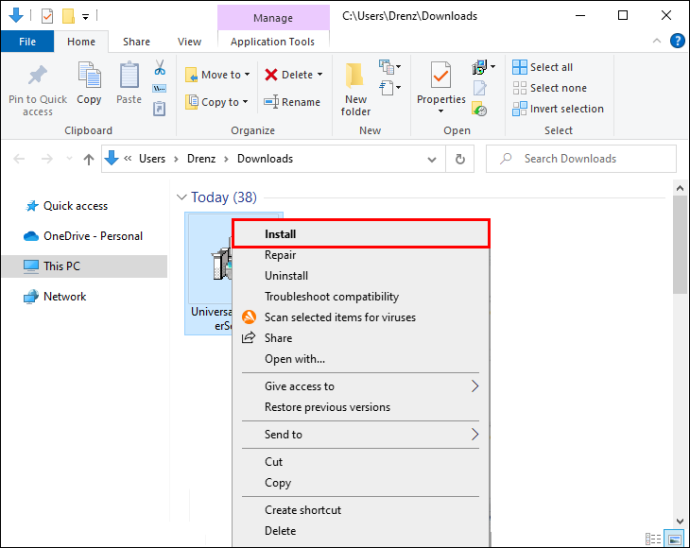Open the Easy access dropdown icon
690x548 pixels.
click(x=389, y=88)
